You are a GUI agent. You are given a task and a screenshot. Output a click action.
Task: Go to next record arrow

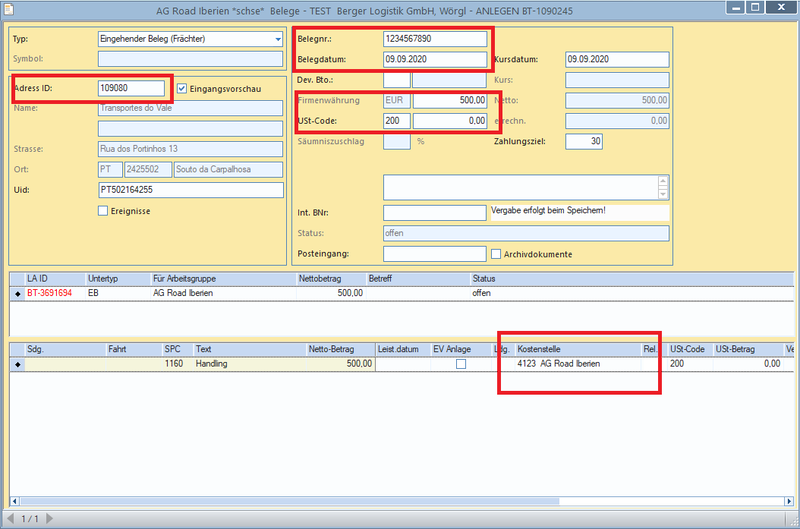(49, 518)
